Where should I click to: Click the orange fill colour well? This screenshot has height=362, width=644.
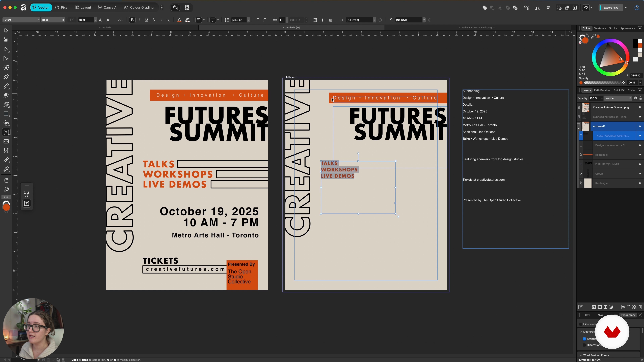tap(585, 40)
